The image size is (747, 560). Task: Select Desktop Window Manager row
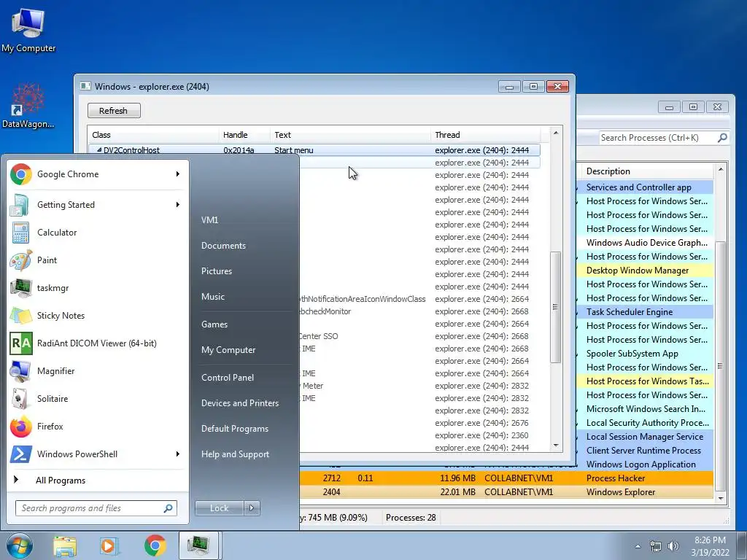pos(645,271)
